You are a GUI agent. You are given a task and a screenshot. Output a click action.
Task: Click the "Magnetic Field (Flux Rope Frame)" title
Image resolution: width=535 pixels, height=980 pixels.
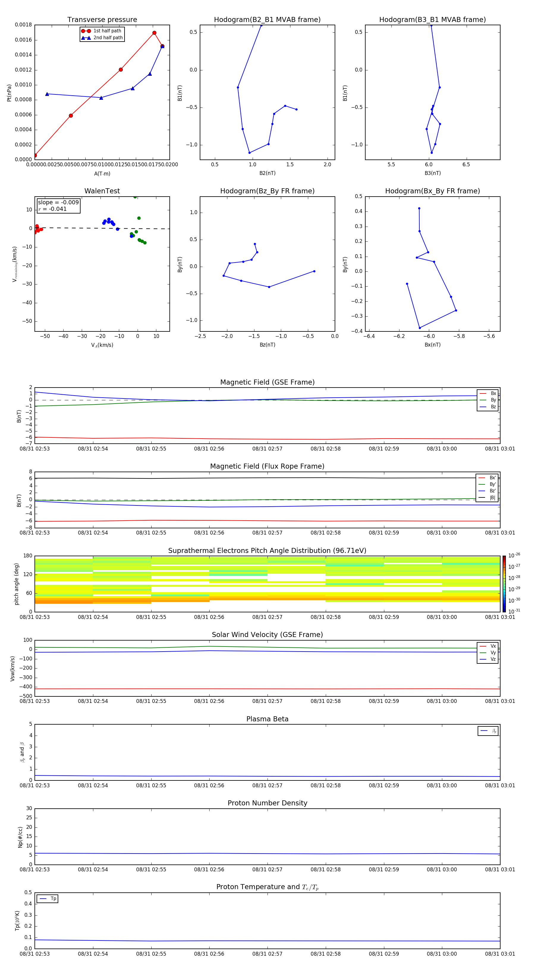[267, 467]
